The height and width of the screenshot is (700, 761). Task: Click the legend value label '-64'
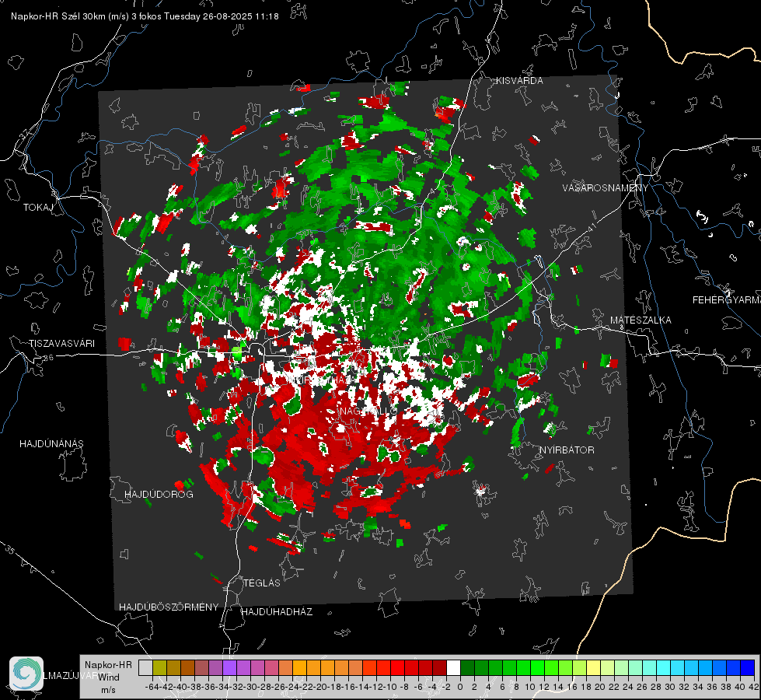click(x=152, y=687)
